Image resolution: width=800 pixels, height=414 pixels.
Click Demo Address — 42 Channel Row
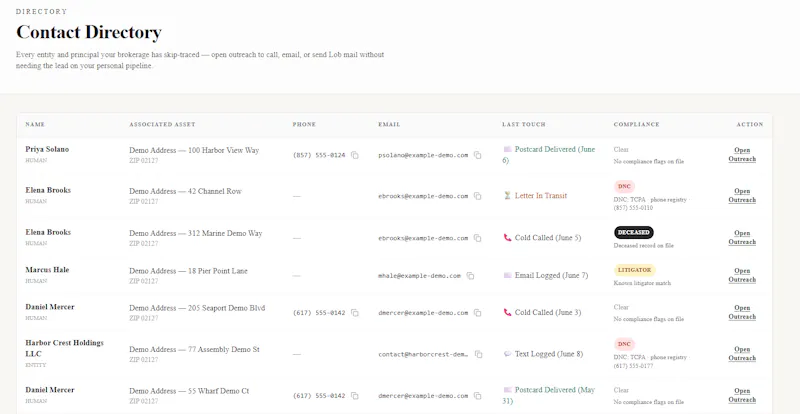(185, 191)
